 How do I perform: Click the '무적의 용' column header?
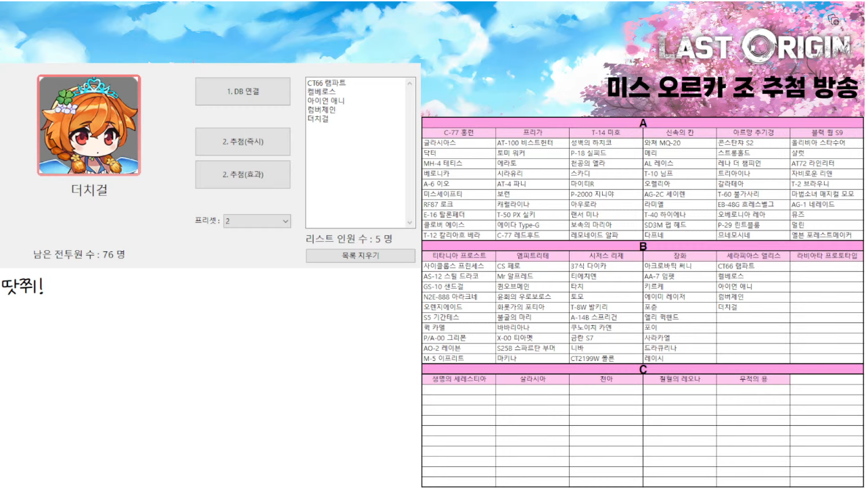tap(754, 379)
